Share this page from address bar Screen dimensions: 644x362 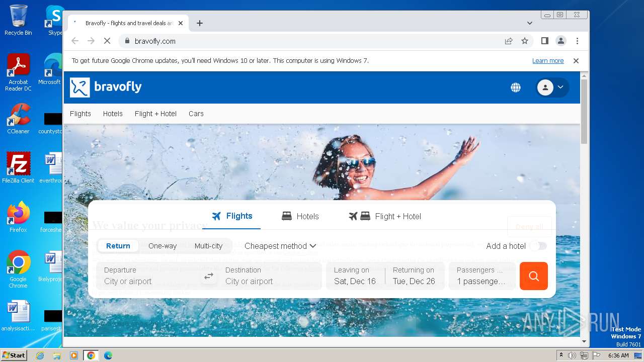tap(509, 41)
